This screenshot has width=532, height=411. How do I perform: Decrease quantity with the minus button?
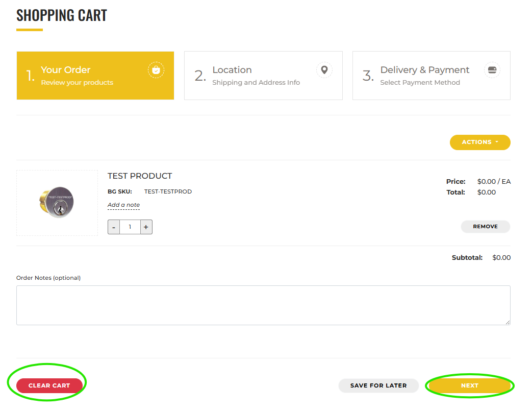(114, 227)
